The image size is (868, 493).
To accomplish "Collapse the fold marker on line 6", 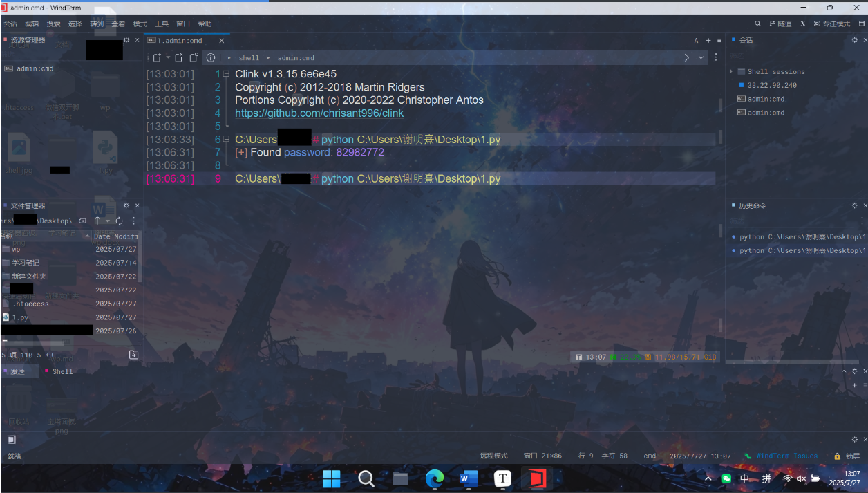I will point(226,140).
